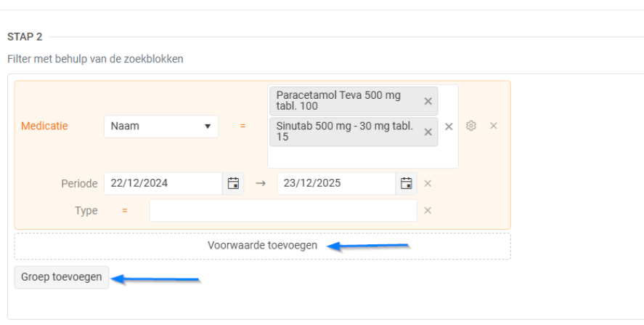The image size is (644, 325).
Task: Expand the Naam dropdown
Action: pyautogui.click(x=160, y=127)
